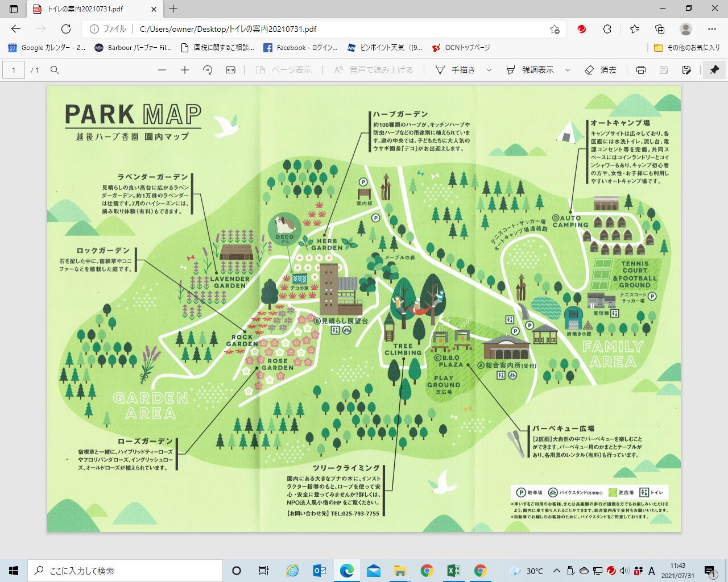Screen dimensions: 728x582
Task: Pin the PDF toolbar
Action: coord(714,70)
